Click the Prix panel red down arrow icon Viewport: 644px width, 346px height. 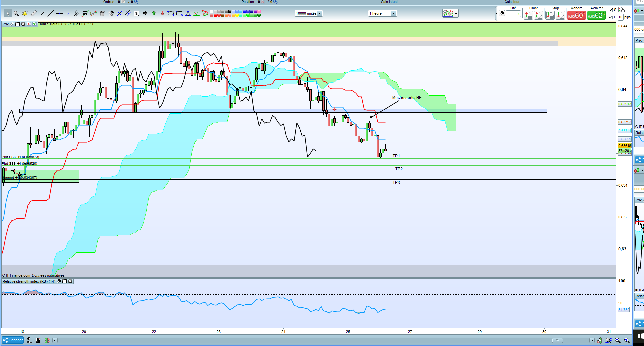[x=29, y=24]
